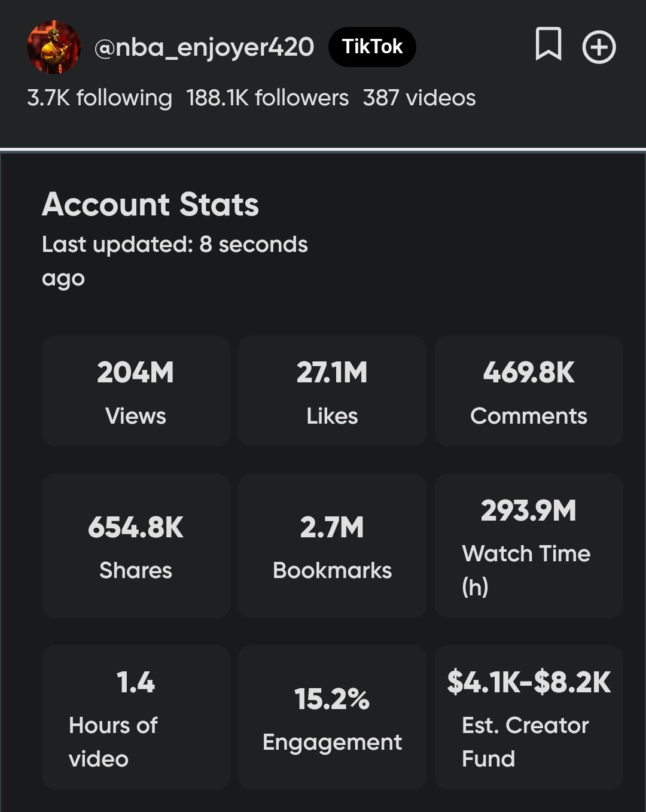The image size is (646, 812).
Task: Open the 15.2% Engagement stat card
Action: point(332,717)
